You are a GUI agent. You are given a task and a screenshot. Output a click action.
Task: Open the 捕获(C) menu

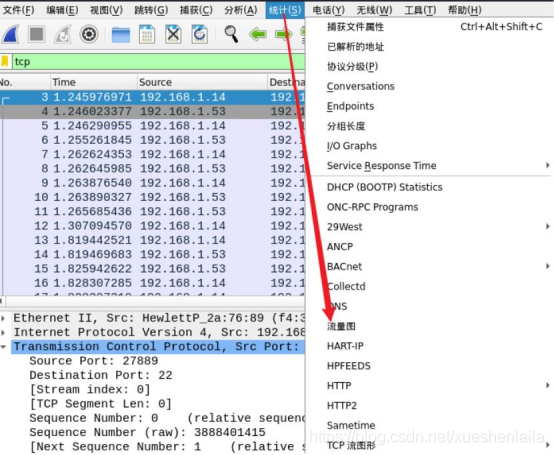196,10
